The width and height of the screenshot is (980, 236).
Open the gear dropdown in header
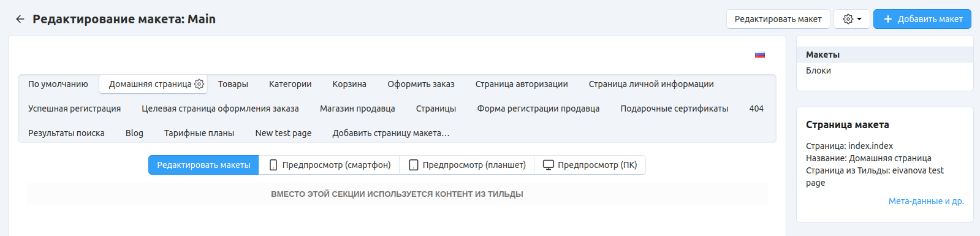(852, 19)
